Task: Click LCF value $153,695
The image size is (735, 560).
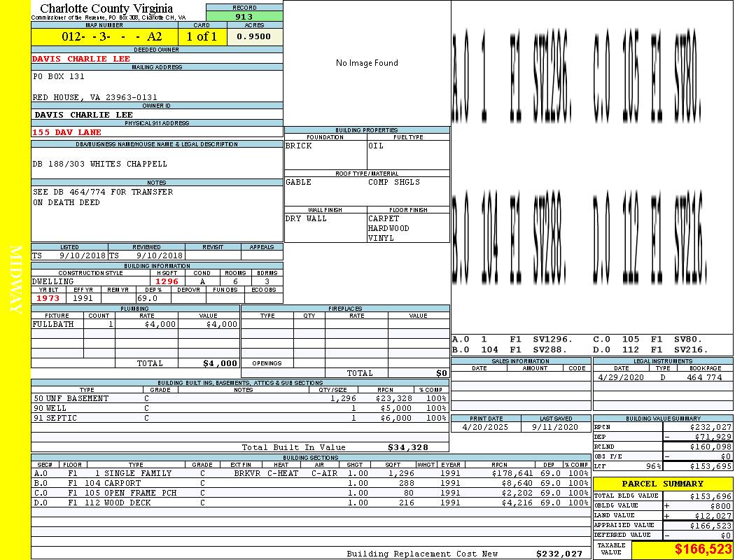Action: [x=710, y=467]
